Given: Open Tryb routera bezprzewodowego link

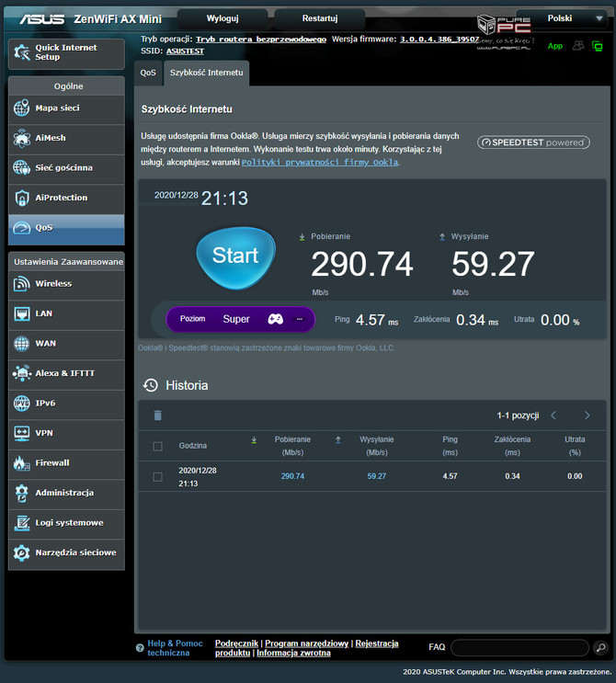Looking at the screenshot, I should (261, 40).
